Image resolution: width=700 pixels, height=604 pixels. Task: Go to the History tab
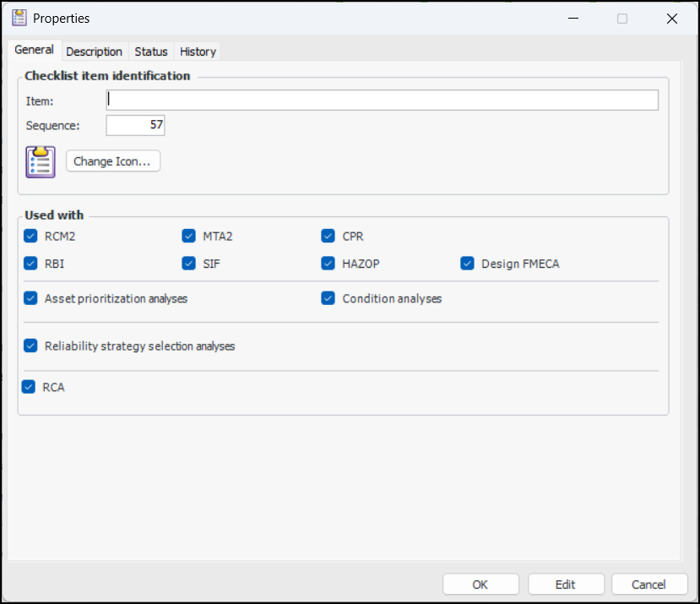(x=198, y=52)
